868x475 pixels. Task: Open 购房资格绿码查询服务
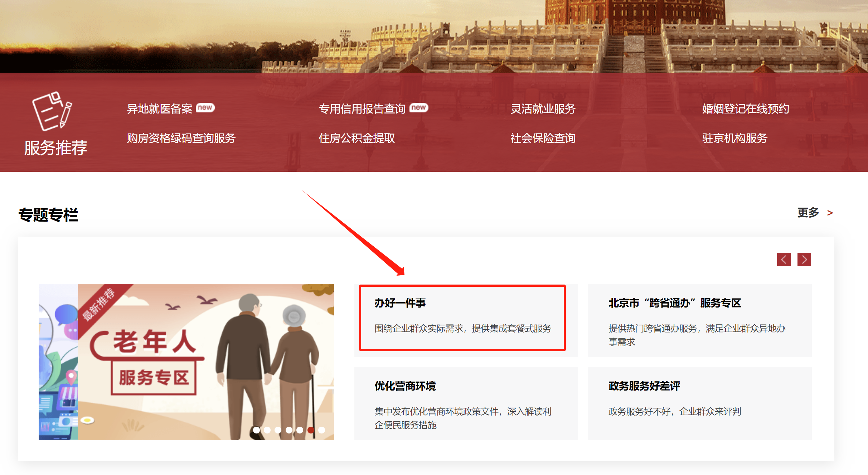pyautogui.click(x=181, y=138)
